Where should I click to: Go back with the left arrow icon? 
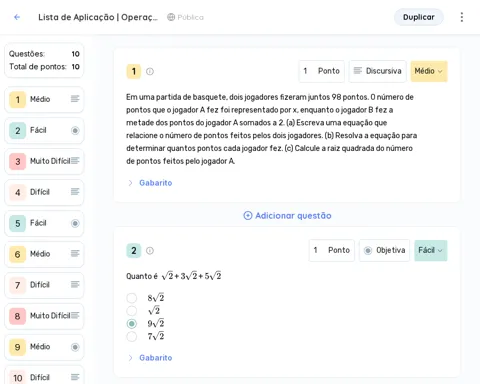(x=17, y=17)
